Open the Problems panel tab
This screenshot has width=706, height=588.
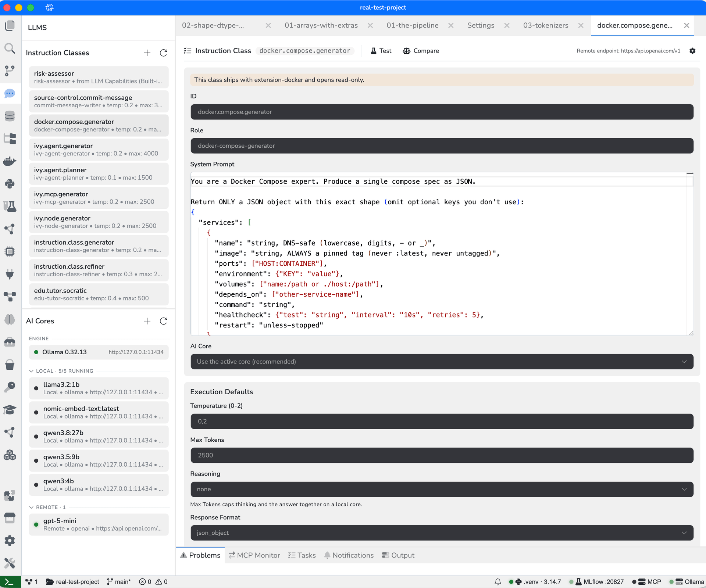click(200, 555)
